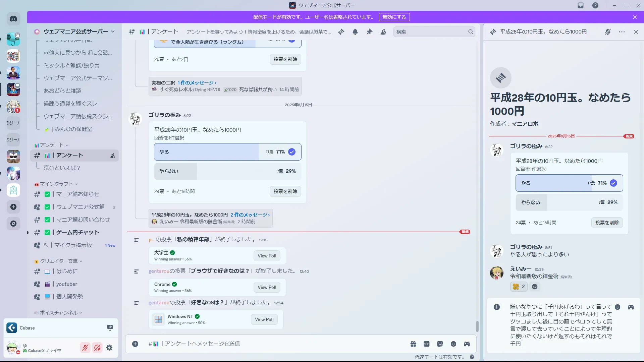Click 無効にする button in streamer banner
Image resolution: width=644 pixels, height=362 pixels.
[394, 17]
